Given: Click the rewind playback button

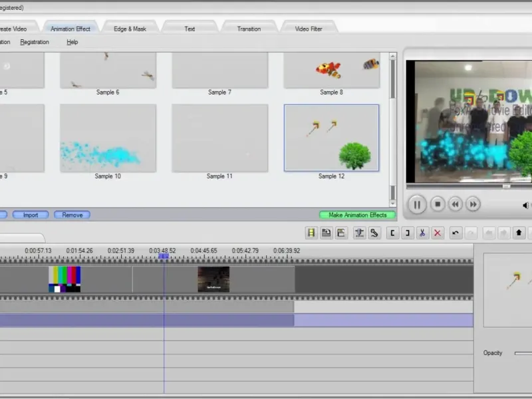Looking at the screenshot, I should [456, 204].
